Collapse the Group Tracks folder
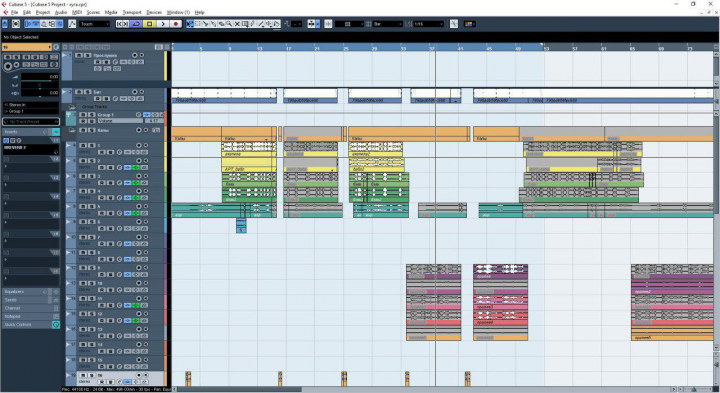The image size is (720, 393). 72,107
